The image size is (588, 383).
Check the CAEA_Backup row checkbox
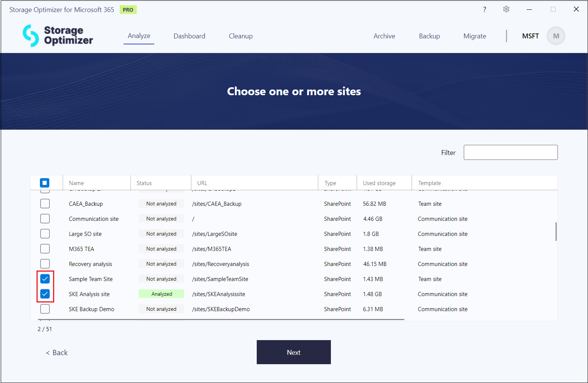[x=45, y=204]
